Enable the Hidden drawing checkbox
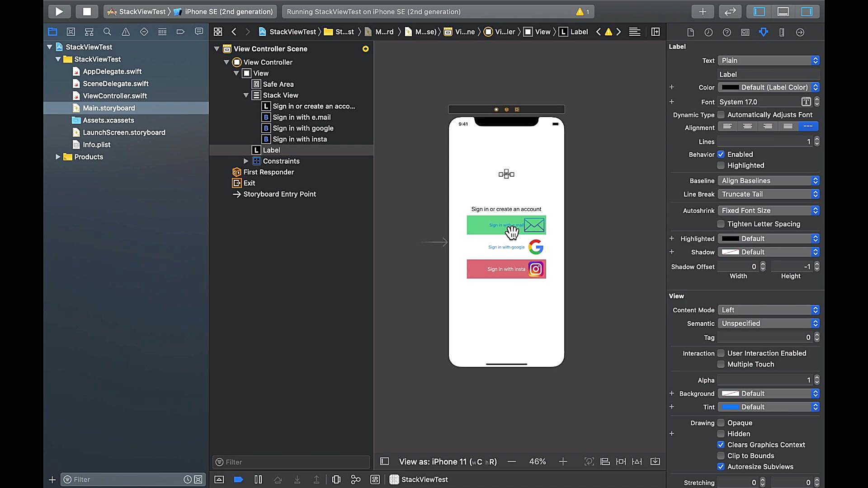 pos(721,434)
